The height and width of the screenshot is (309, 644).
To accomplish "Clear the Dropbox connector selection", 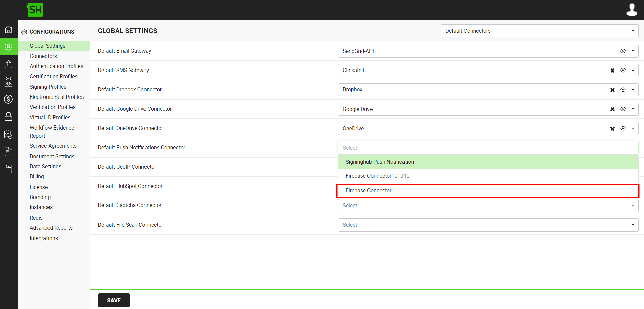I will [612, 90].
